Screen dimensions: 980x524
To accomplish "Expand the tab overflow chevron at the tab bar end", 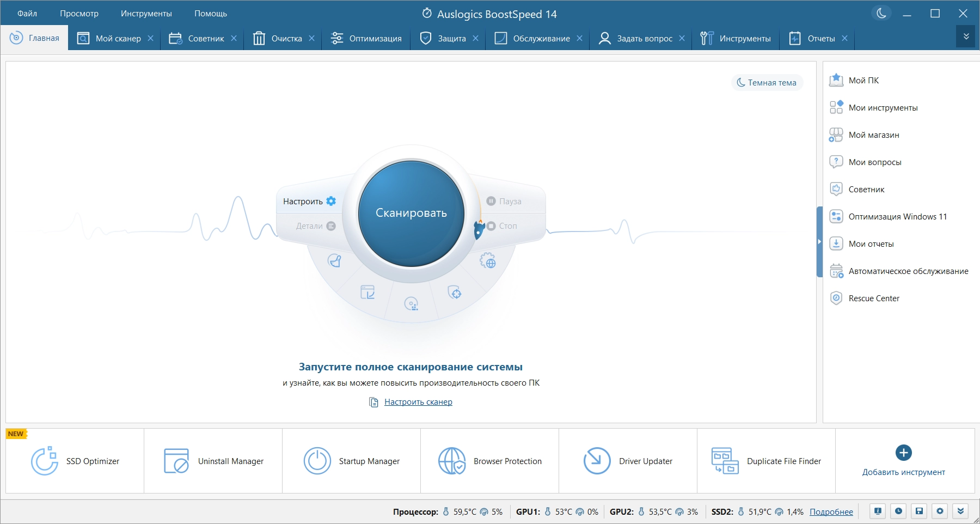I will click(966, 36).
